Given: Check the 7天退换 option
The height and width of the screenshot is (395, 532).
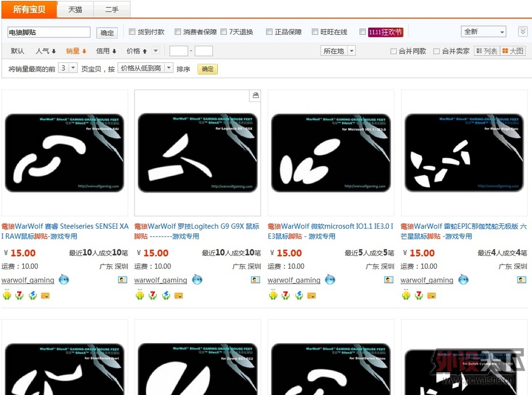Looking at the screenshot, I should point(223,32).
